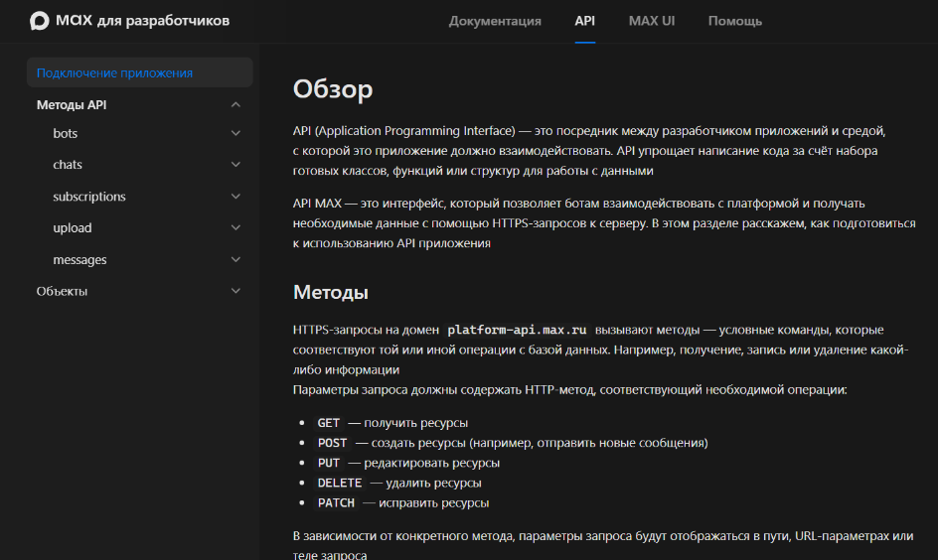Screen dimensions: 938x560
Task: Open the Документация tab
Action: pyautogui.click(x=495, y=21)
